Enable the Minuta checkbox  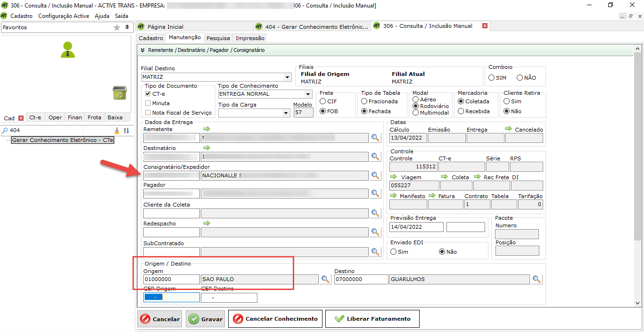pos(148,103)
